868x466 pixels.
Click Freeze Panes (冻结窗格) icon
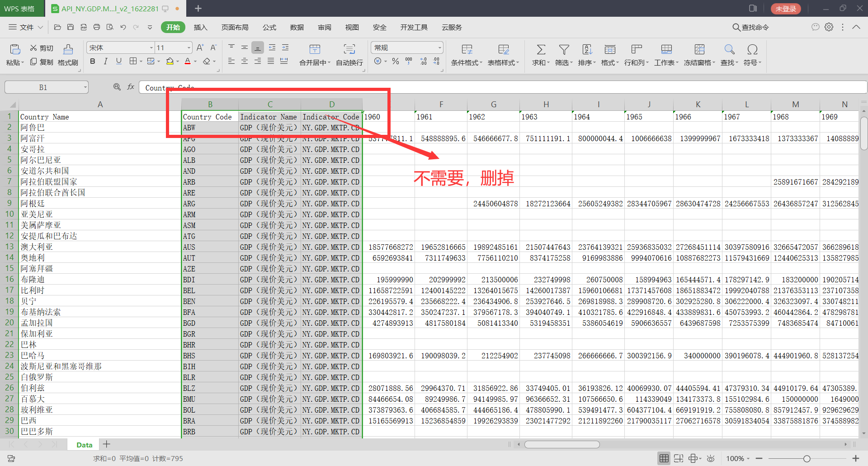point(699,49)
